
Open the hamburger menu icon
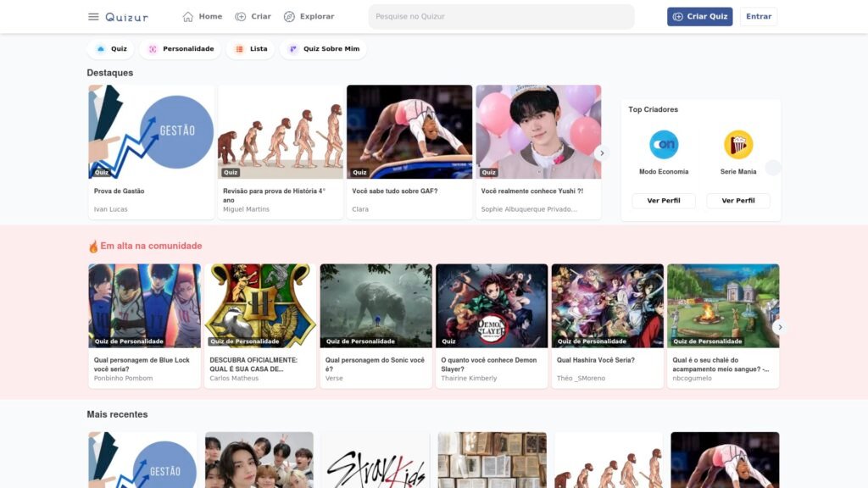tap(93, 17)
